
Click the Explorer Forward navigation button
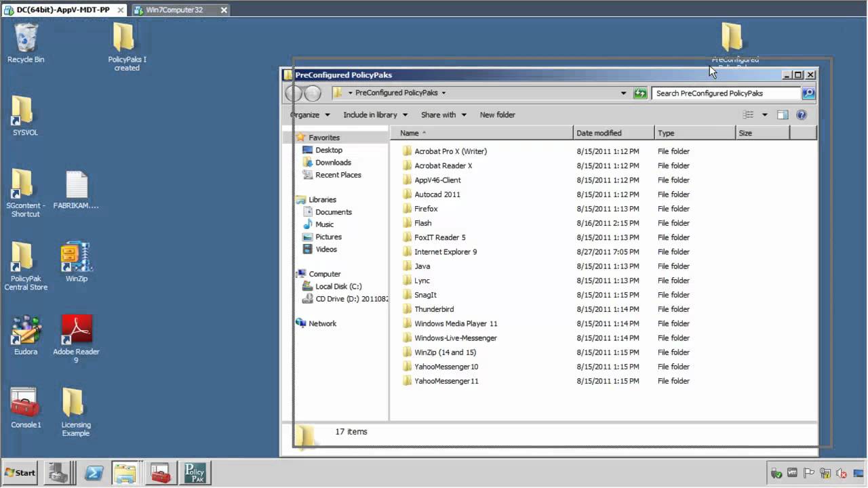click(312, 93)
